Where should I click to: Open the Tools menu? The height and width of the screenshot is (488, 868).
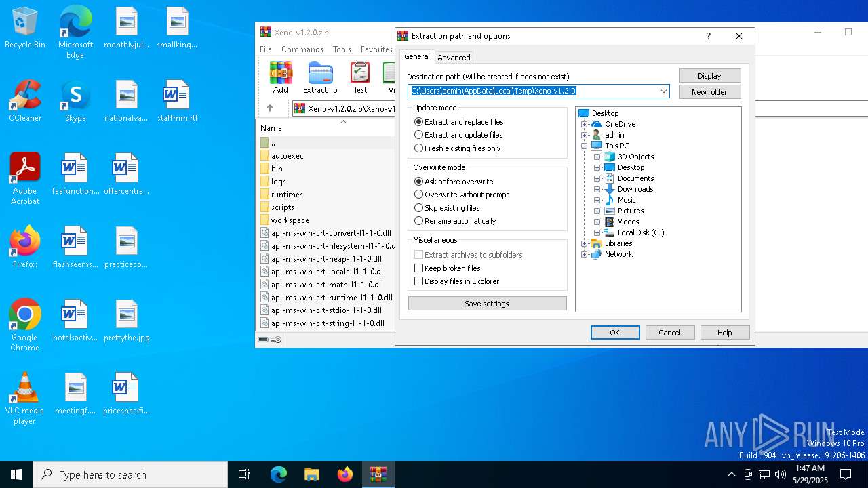tap(342, 49)
